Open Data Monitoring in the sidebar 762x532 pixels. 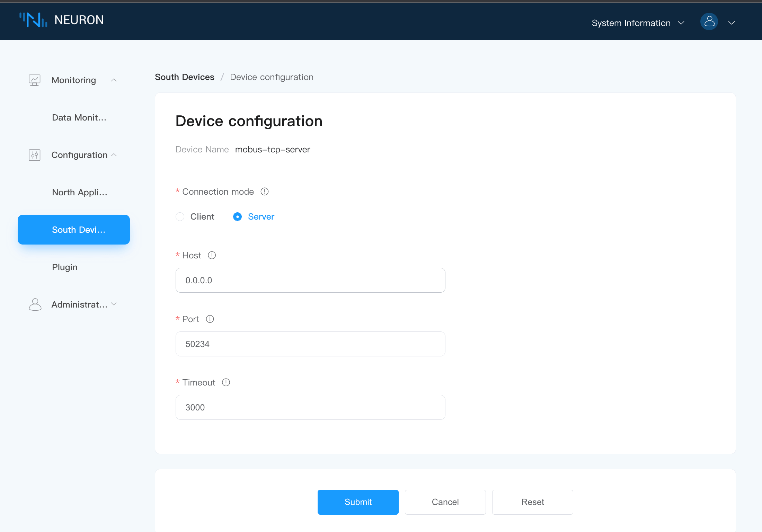79,118
